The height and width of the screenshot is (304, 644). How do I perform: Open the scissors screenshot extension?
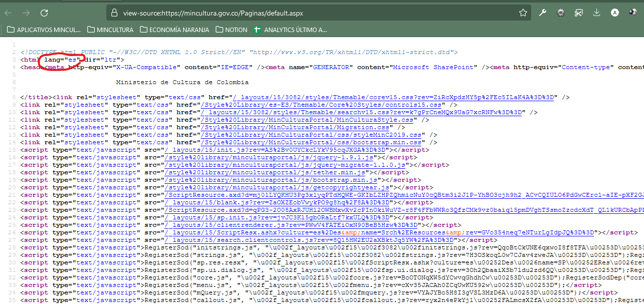(x=579, y=13)
